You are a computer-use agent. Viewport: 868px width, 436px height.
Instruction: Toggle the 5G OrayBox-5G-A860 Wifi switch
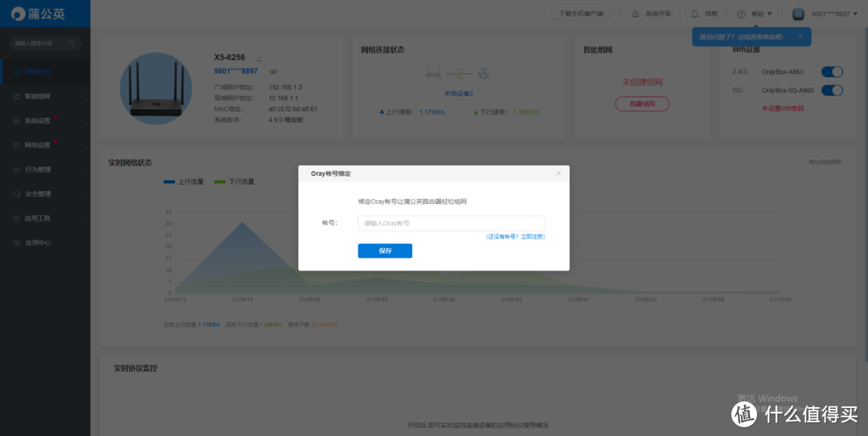(832, 90)
